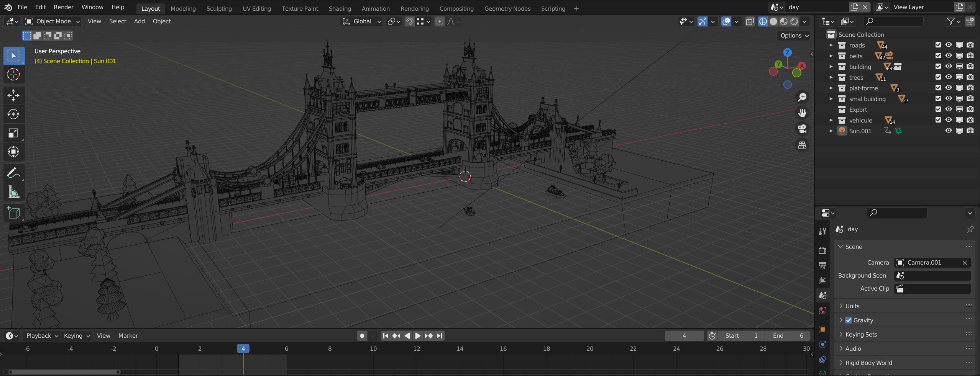Jump to the first frame
The width and height of the screenshot is (980, 376).
pos(386,336)
